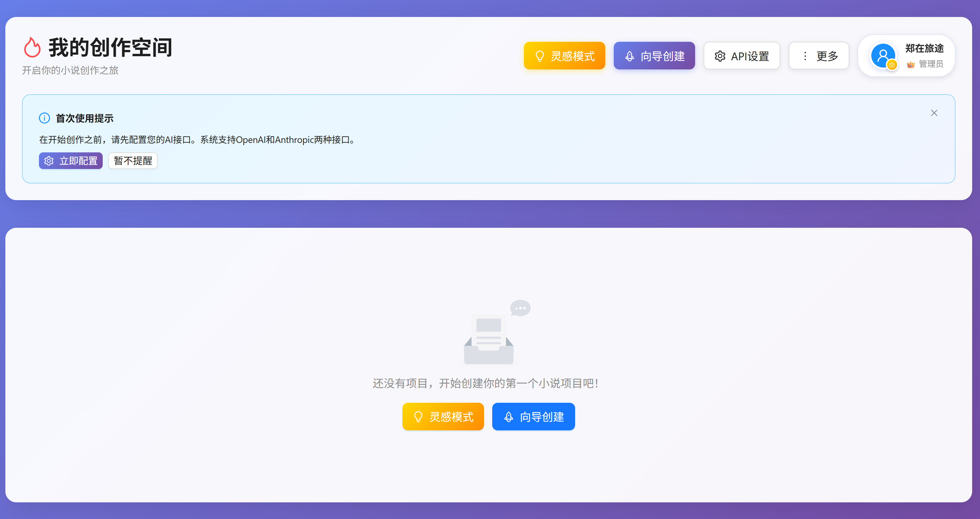Click the rocket icon in header 向导创建
This screenshot has width=980, height=519.
[630, 56]
